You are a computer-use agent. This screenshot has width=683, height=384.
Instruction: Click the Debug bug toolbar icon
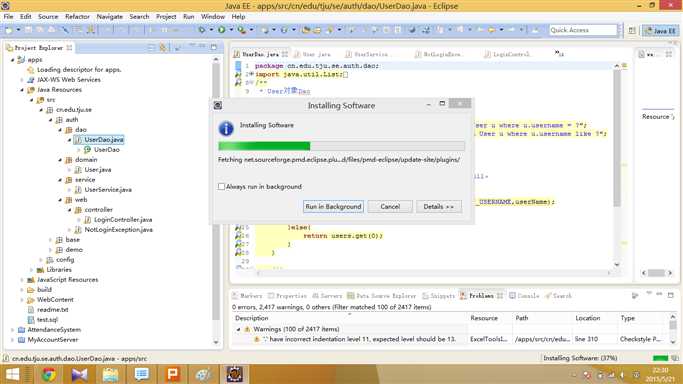tap(202, 30)
